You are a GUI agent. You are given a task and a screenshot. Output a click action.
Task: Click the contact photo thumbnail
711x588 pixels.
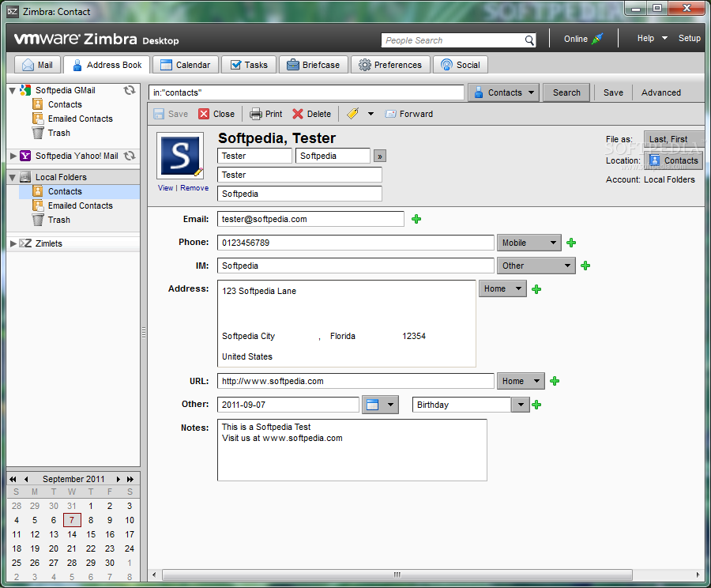(180, 156)
